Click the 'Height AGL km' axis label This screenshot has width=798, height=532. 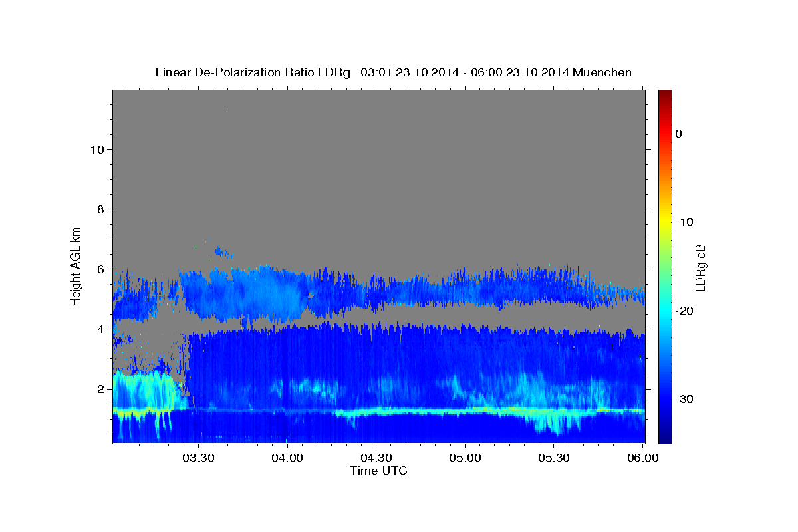point(76,265)
